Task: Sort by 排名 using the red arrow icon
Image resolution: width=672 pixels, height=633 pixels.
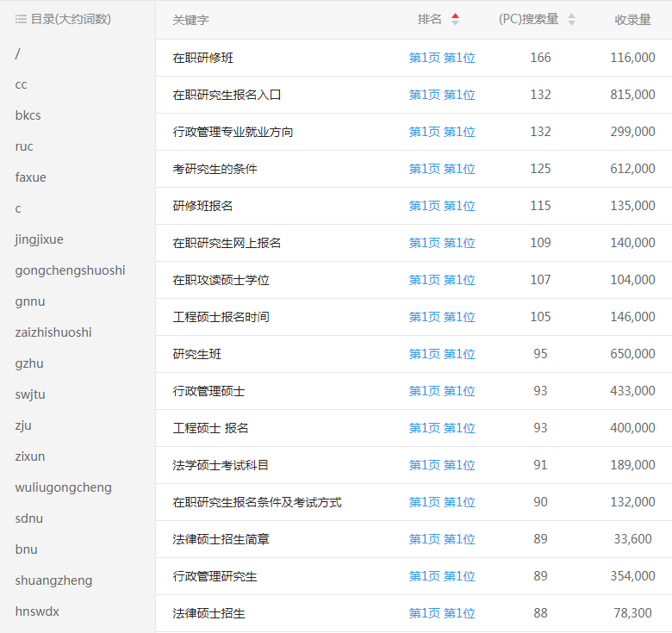Action: click(456, 20)
